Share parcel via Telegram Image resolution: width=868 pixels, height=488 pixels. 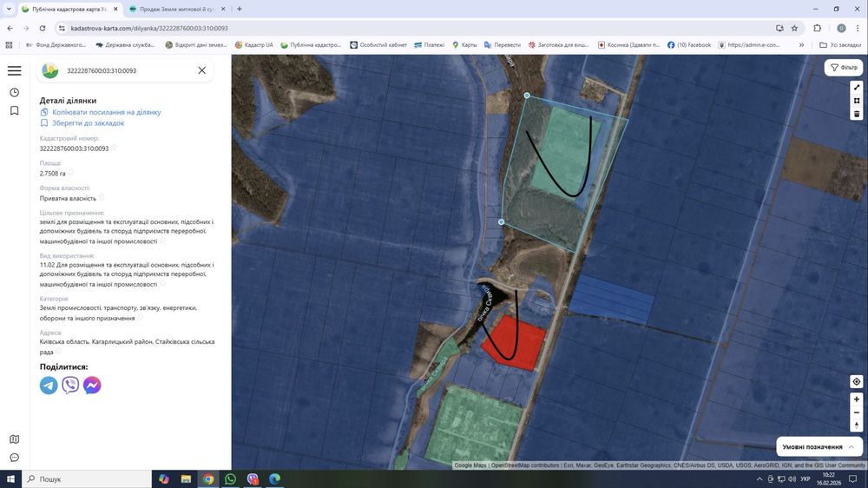coord(49,385)
